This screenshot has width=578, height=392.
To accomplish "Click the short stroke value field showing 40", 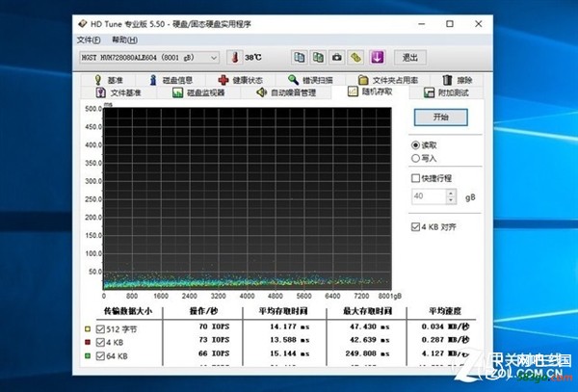I will coord(429,196).
